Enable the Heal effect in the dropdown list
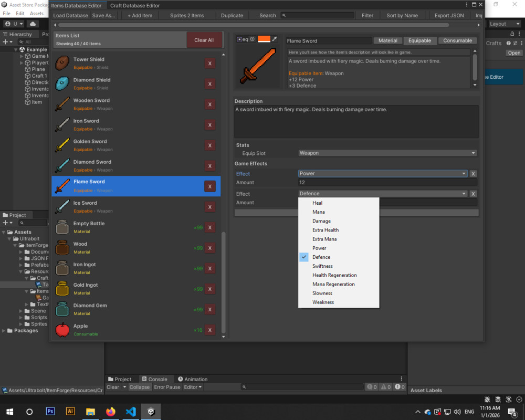525x420 pixels. point(317,203)
